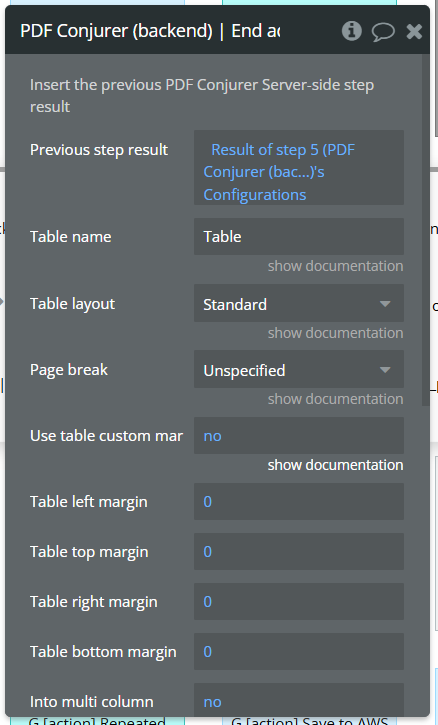Expand the Page break dropdown arrow
Screen dimensions: 438x725
[385, 370]
